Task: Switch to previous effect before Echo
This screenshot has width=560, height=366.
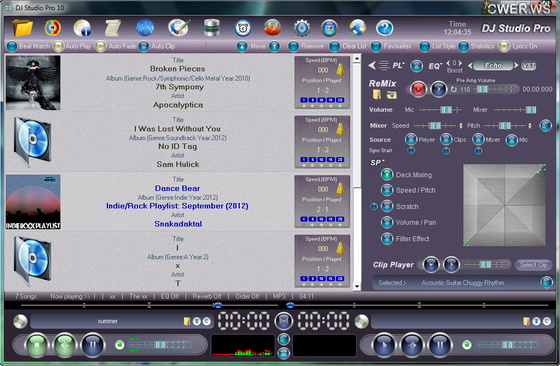Action: point(471,66)
